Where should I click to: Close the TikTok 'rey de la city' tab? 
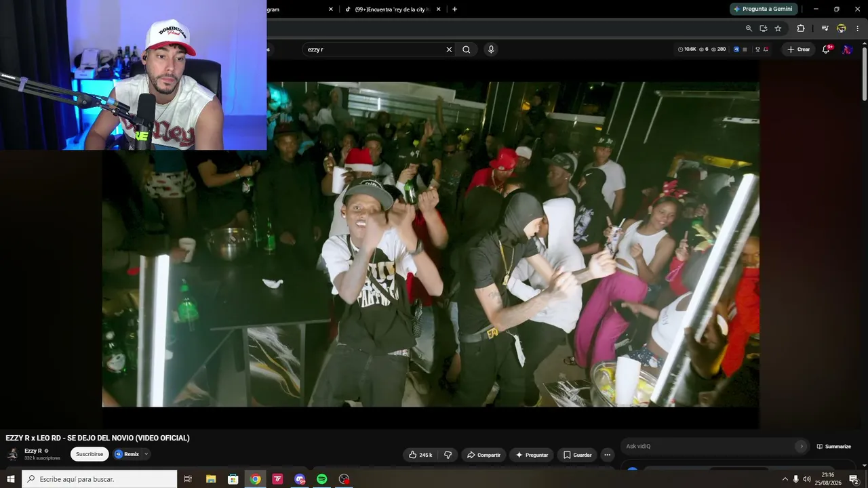(439, 9)
